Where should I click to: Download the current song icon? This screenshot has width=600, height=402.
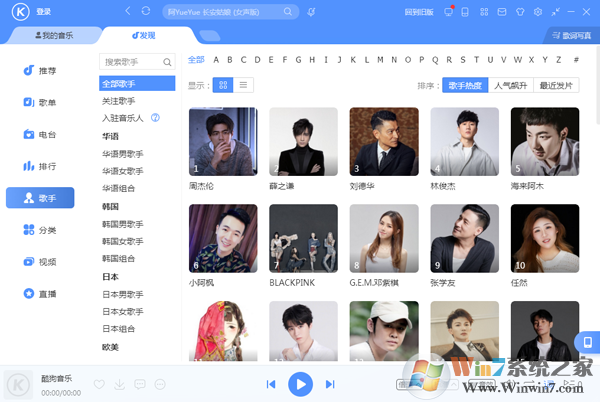point(119,384)
